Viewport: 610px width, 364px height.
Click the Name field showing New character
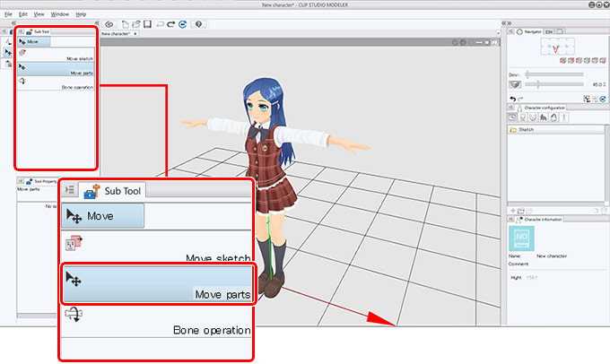pos(552,256)
